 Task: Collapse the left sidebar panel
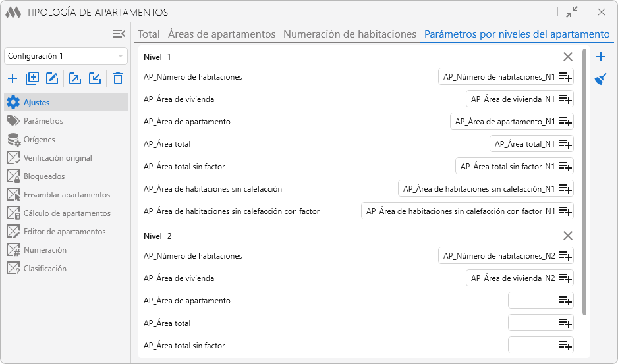click(119, 34)
